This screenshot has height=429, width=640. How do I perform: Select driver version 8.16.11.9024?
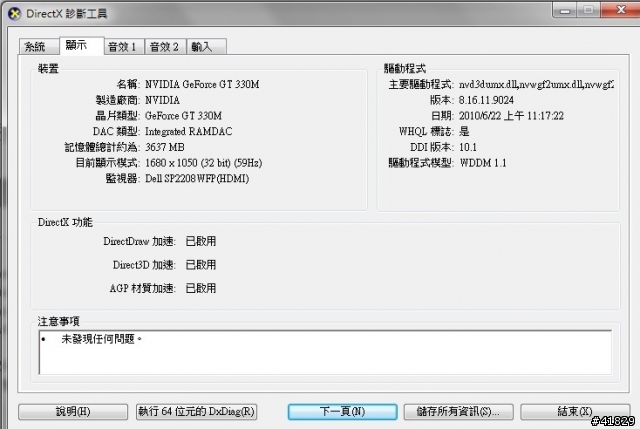pyautogui.click(x=486, y=100)
